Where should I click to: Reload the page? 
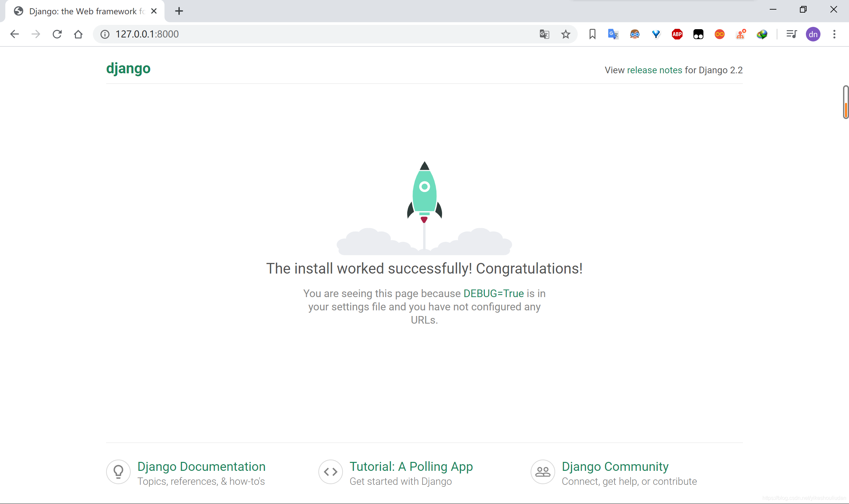point(57,34)
